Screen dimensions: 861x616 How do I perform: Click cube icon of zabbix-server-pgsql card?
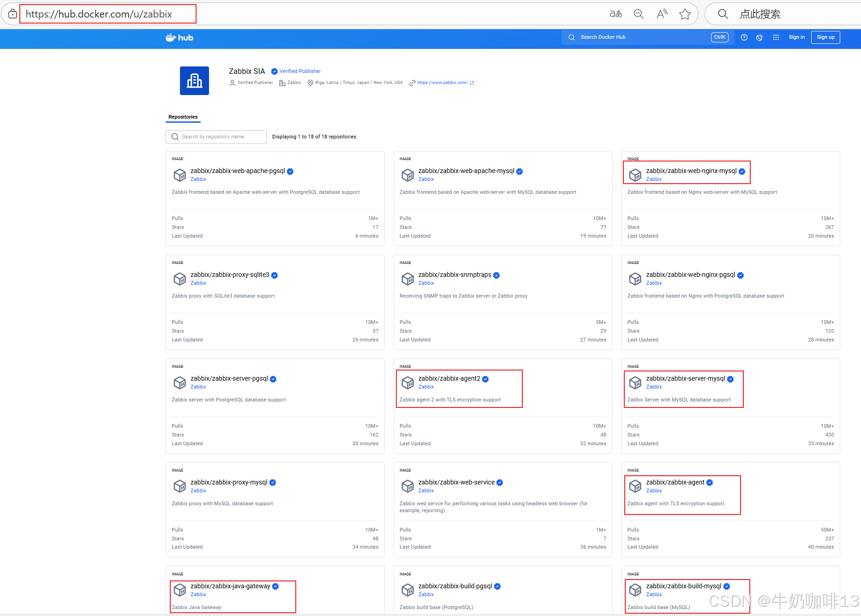click(179, 383)
